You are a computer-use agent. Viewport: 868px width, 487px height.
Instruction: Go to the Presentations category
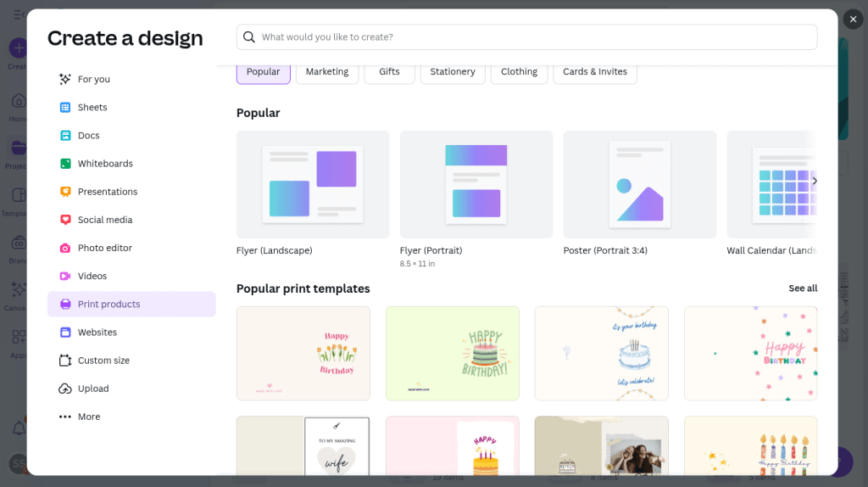131,192
